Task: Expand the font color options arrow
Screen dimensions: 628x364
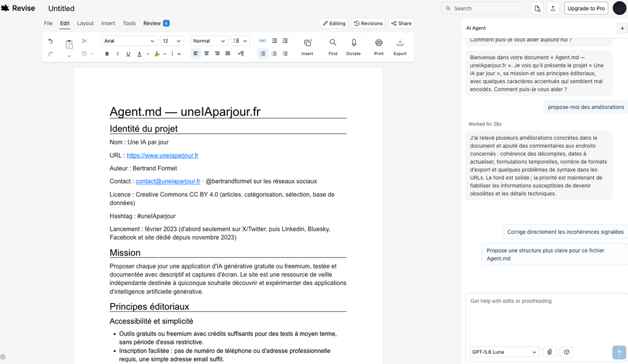Action: [x=147, y=53]
